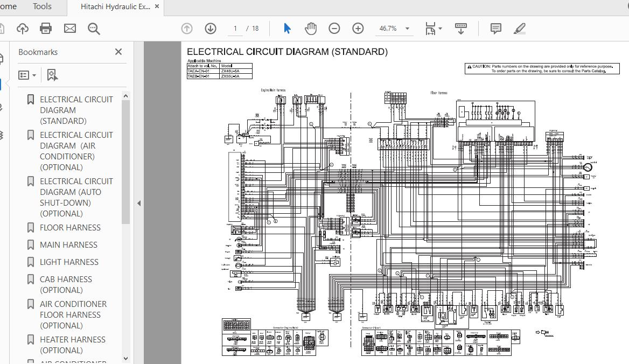Zoom out with the minus button

click(x=334, y=29)
